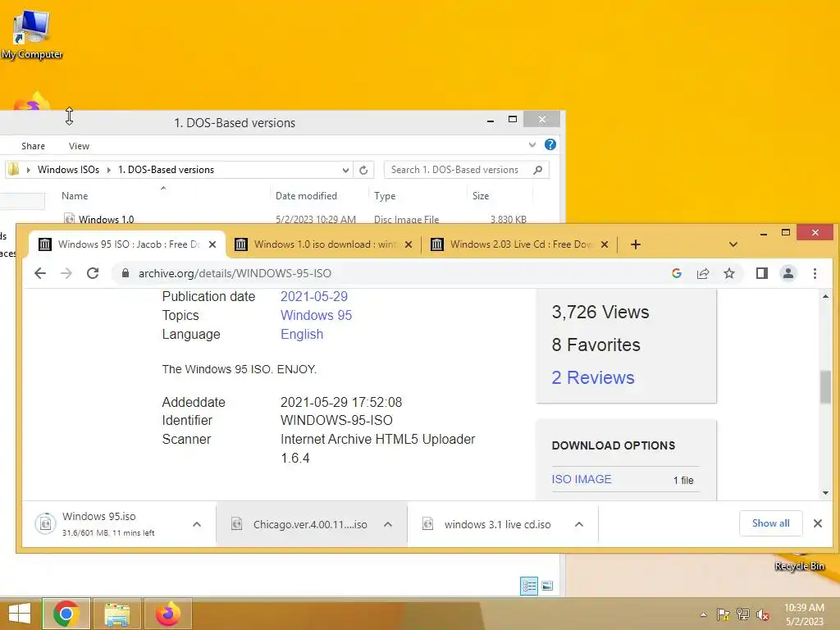840x630 pixels.
Task: Expand options for Windows 95.iso download
Action: point(197,524)
